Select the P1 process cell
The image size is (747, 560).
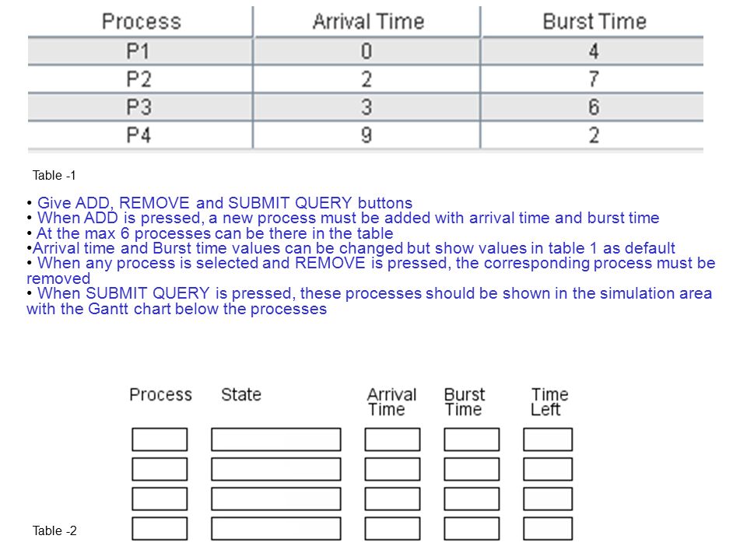(x=140, y=51)
